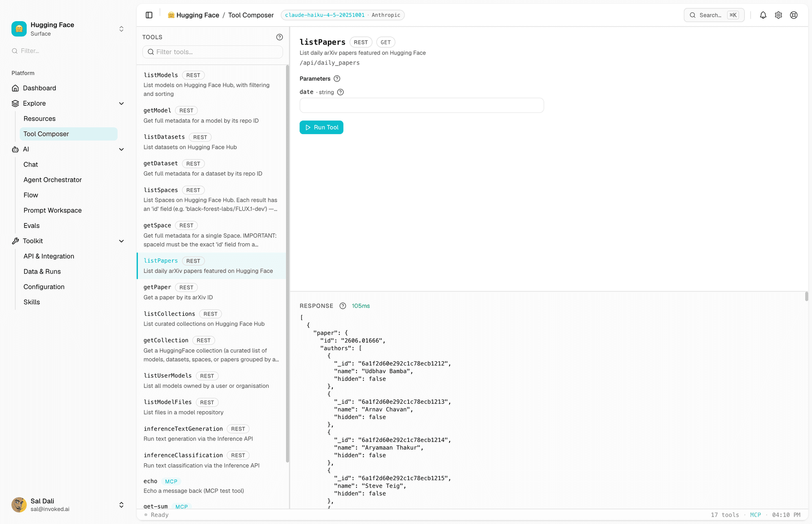This screenshot has width=812, height=524.
Task: Select the listSpaces tool
Action: click(x=211, y=200)
